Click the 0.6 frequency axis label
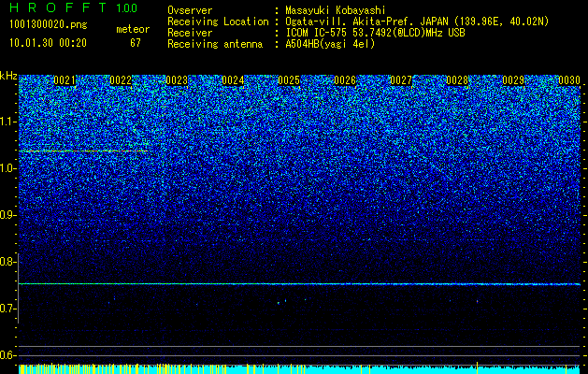Screen dimensions: 588x374 [x=7, y=355]
